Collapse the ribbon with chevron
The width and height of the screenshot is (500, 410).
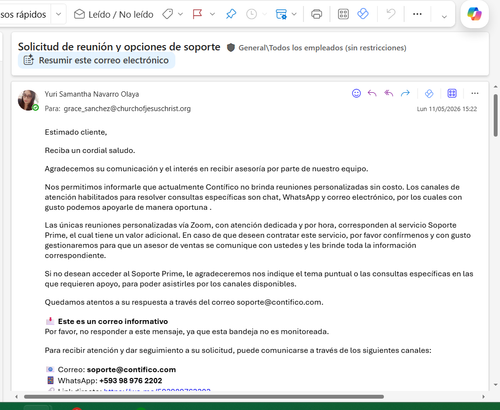pyautogui.click(x=444, y=16)
